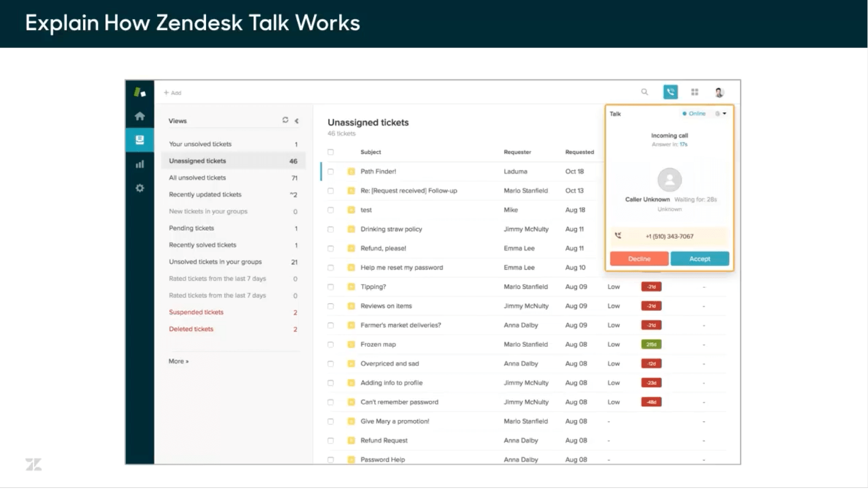
Task: Click the red -12d badge
Action: 652,364
